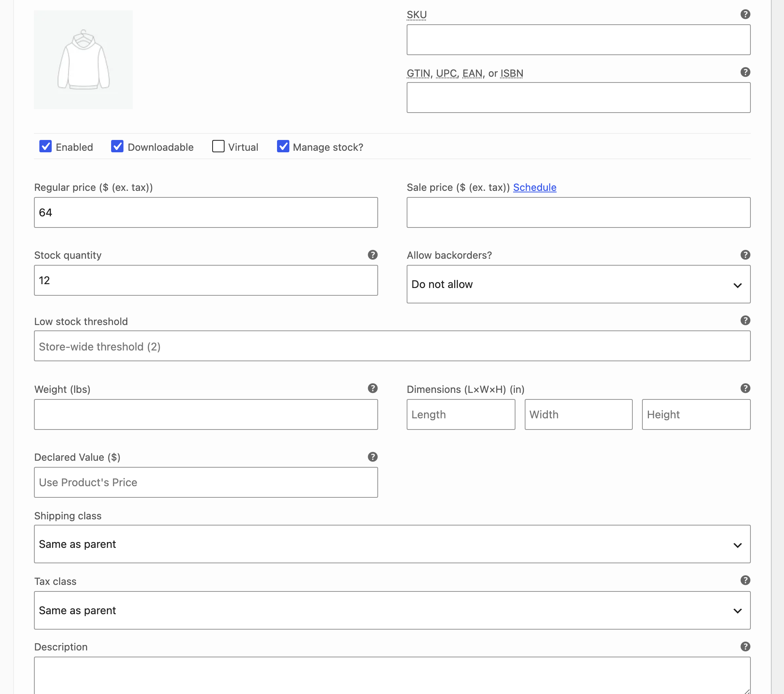Click the Declared Value input field

click(206, 482)
